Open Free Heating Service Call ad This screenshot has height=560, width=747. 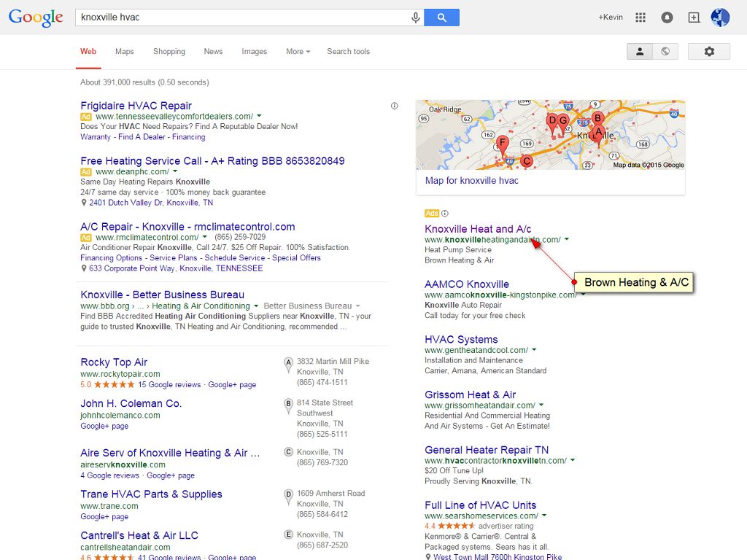212,161
